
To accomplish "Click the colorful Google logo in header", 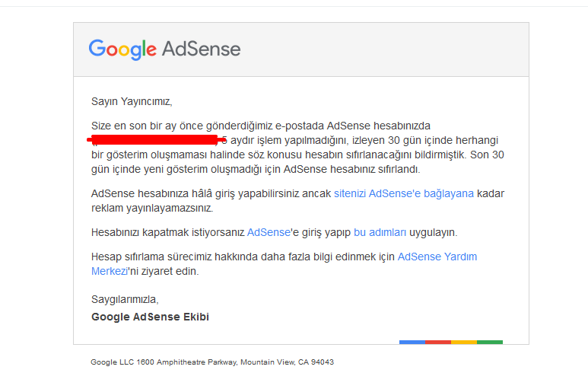I will [x=122, y=49].
